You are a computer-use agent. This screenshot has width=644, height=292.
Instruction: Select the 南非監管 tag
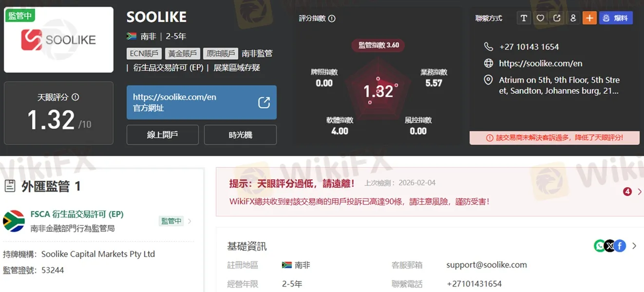click(257, 53)
